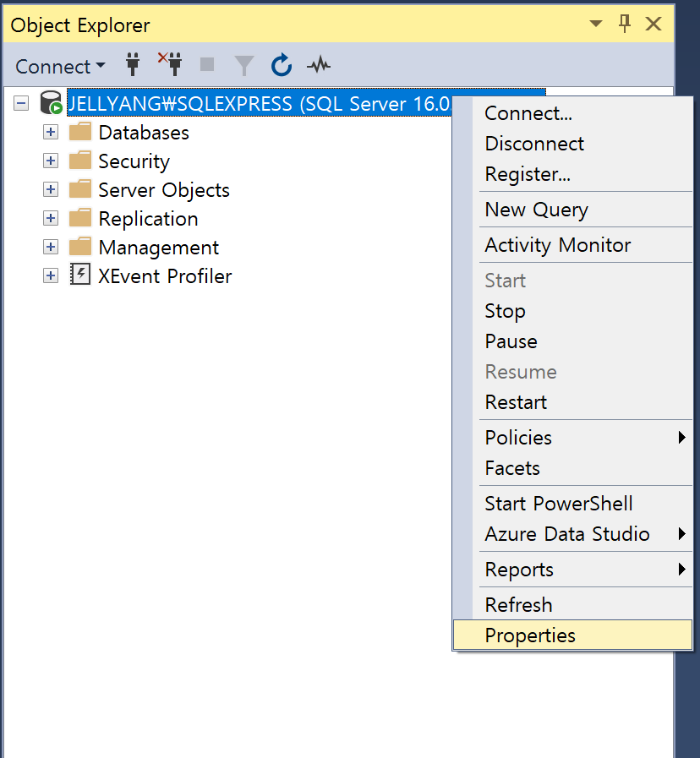Open the Policies submenu
The width and height of the screenshot is (700, 758).
573,438
